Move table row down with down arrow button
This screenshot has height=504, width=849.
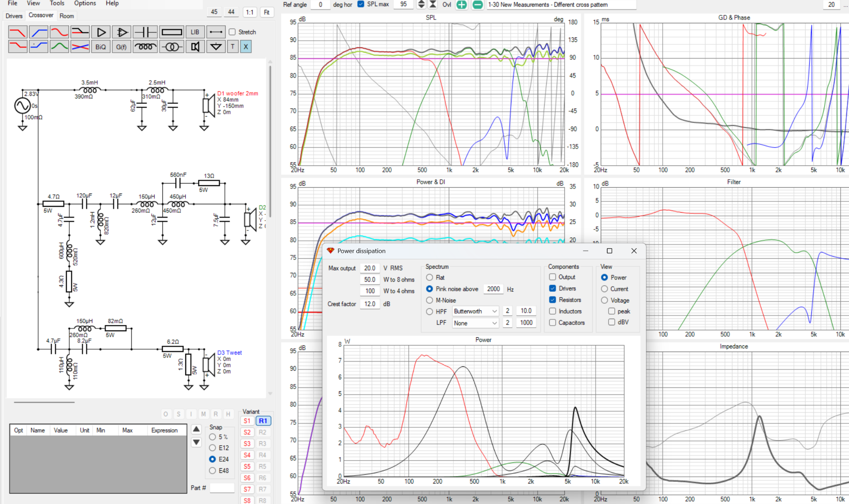point(196,442)
